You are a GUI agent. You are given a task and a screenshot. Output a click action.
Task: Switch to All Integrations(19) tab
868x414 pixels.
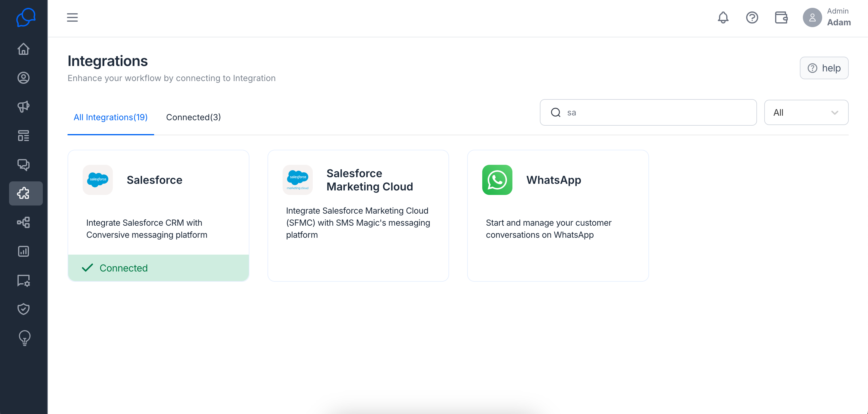pyautogui.click(x=110, y=117)
